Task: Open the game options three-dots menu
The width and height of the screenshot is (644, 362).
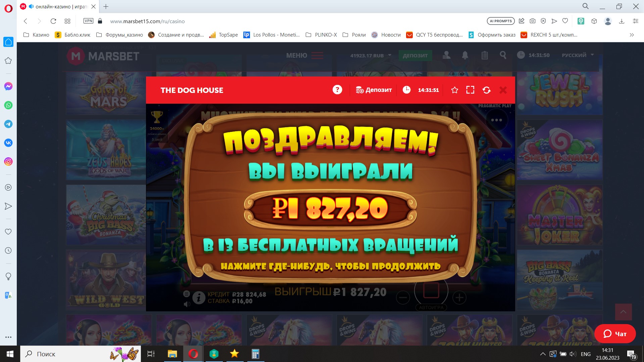Action: tap(496, 120)
